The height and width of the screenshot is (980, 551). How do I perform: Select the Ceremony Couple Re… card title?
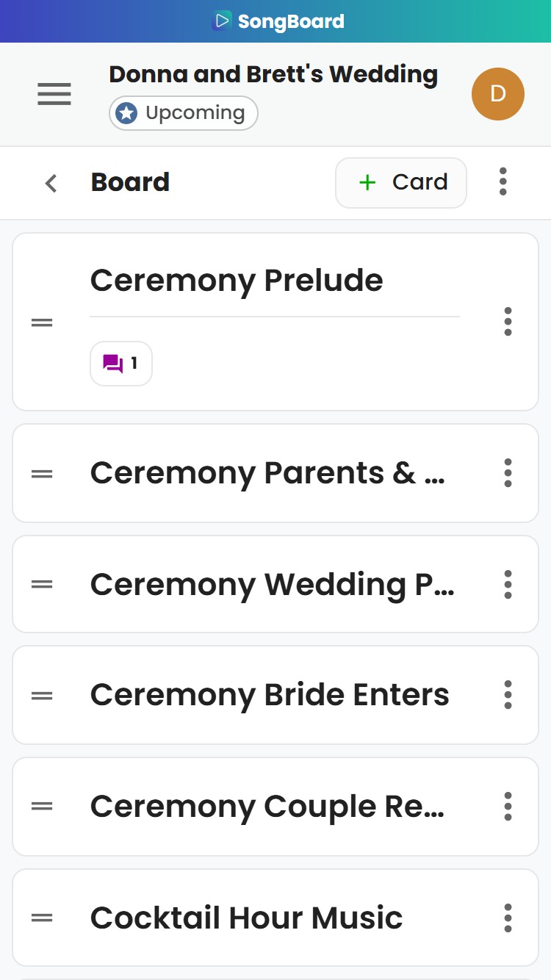(267, 807)
